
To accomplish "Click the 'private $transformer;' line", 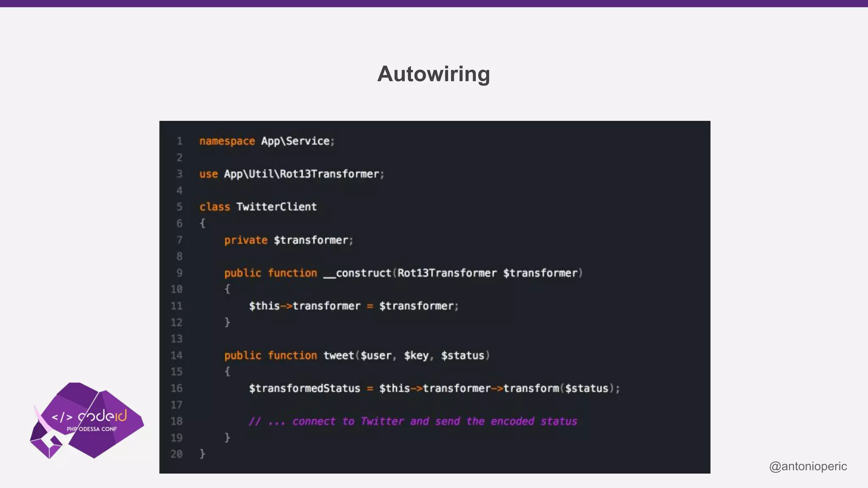I will coord(289,240).
